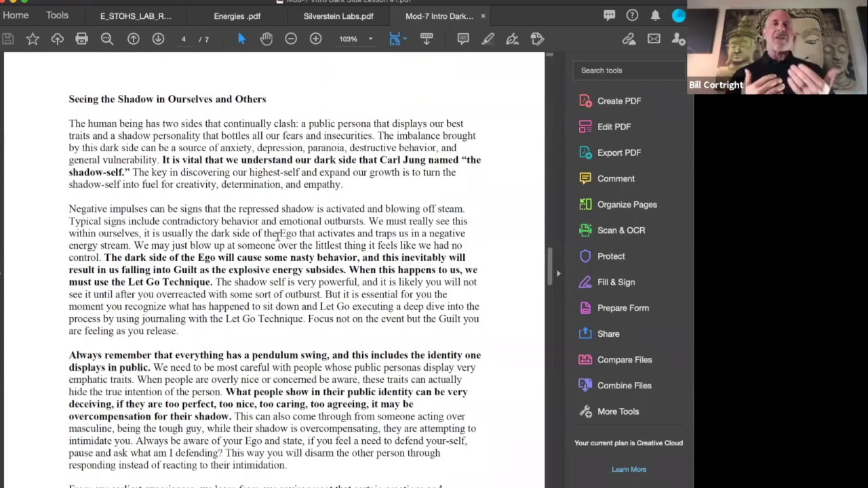868x488 pixels.
Task: Share a link to the file
Action: 629,39
